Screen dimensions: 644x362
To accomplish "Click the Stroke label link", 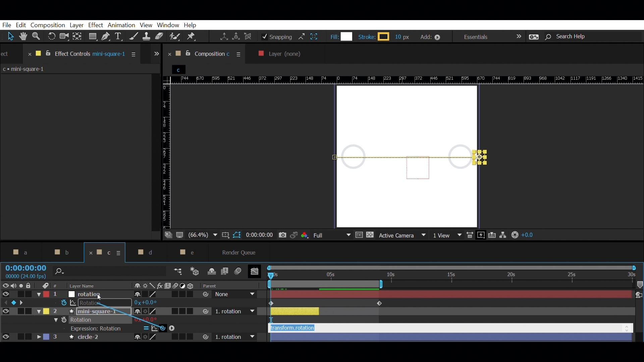I will tap(367, 37).
